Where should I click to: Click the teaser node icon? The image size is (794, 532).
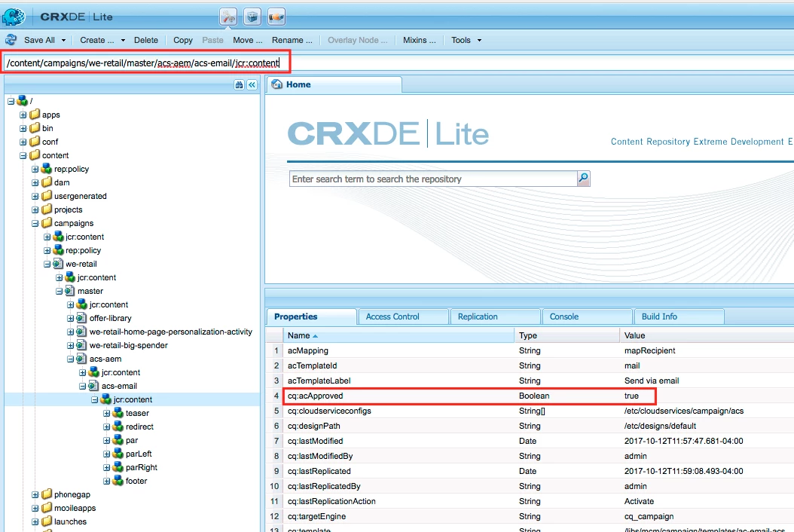[118, 412]
